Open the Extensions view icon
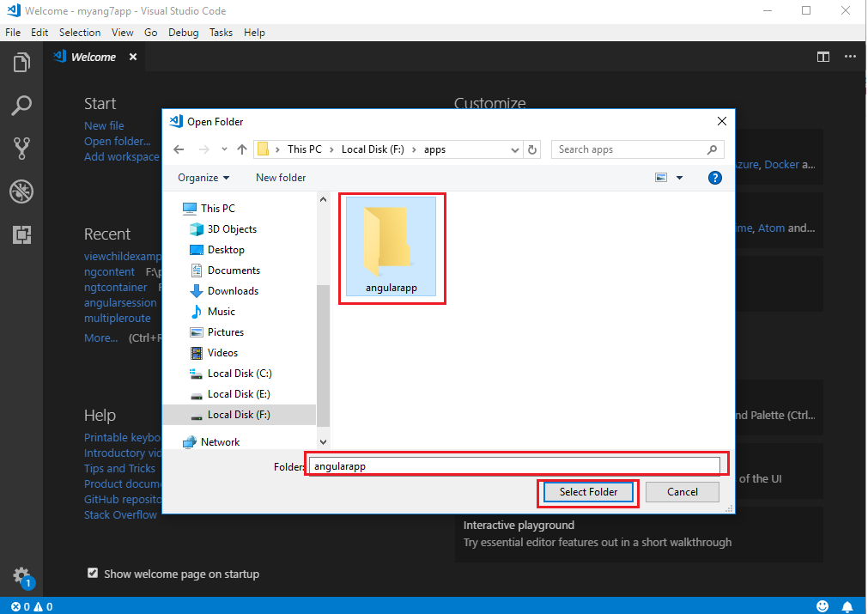Viewport: 868px width, 614px height. coord(21,234)
